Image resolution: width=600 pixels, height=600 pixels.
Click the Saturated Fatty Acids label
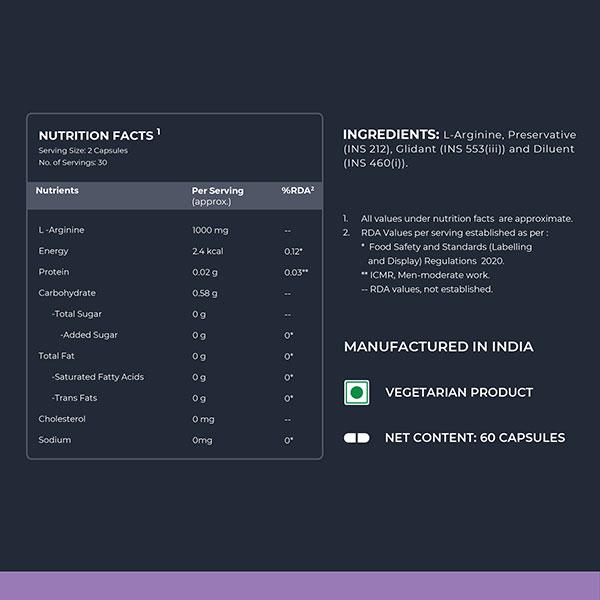point(98,377)
